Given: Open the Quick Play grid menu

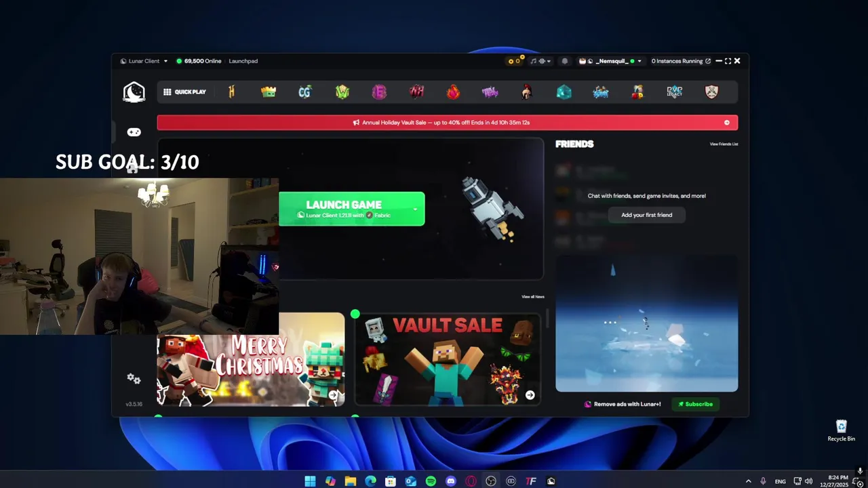Looking at the screenshot, I should click(184, 92).
